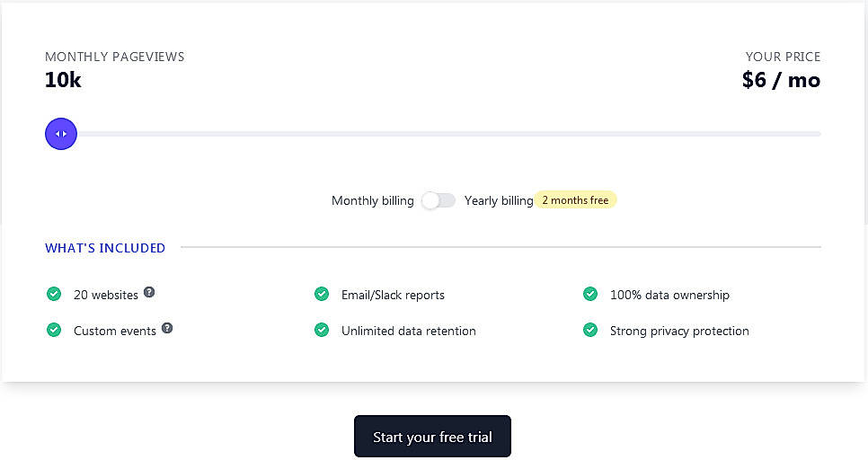
Task: Click green checkmark beside 100% data ownership
Action: 590,294
